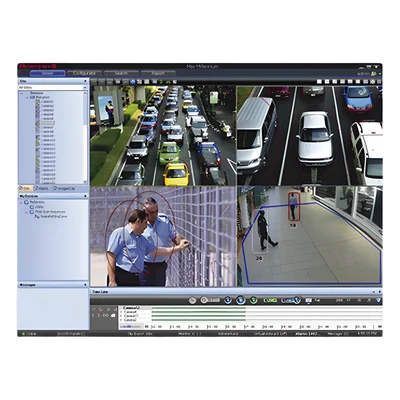Viewport: 400px width, 400px height.
Task: Collapse the Devices tree root node
Action: tap(22, 93)
